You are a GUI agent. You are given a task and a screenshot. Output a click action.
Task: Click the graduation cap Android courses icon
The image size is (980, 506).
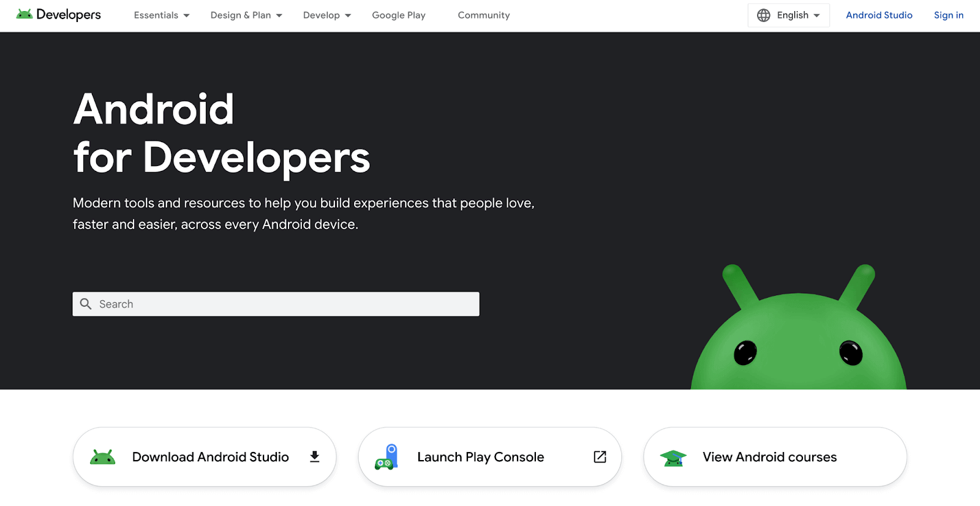[x=673, y=458]
